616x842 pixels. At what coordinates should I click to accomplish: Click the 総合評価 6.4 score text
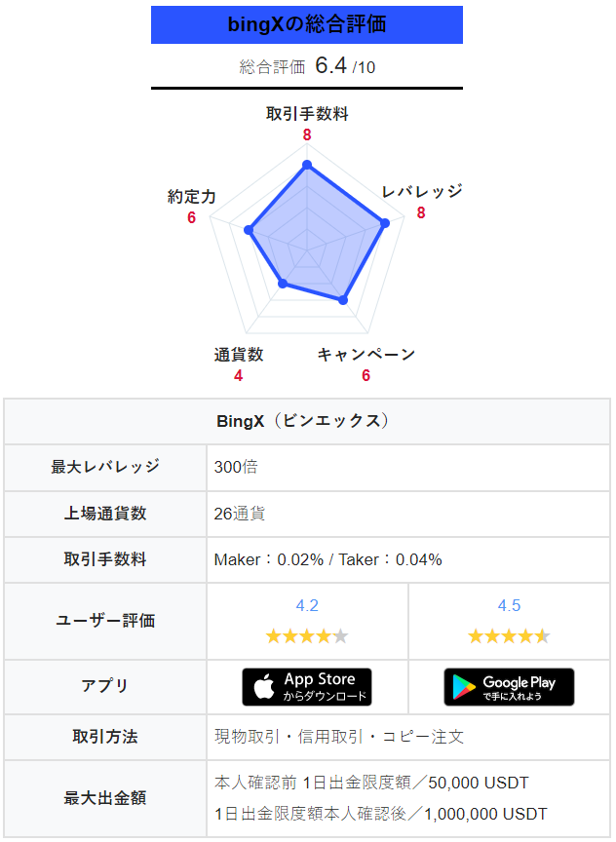[x=307, y=67]
